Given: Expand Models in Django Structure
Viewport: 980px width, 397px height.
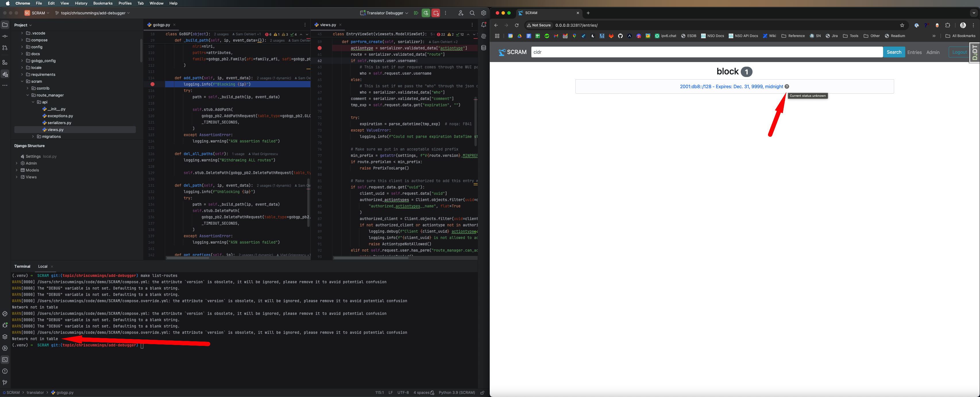Looking at the screenshot, I should pyautogui.click(x=17, y=170).
